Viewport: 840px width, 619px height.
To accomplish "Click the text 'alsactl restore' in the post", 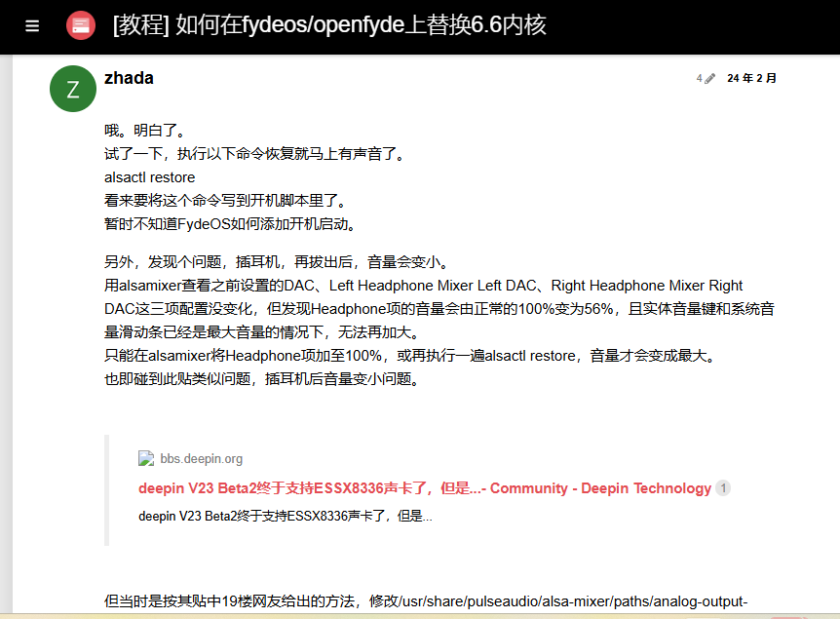I will [x=149, y=177].
